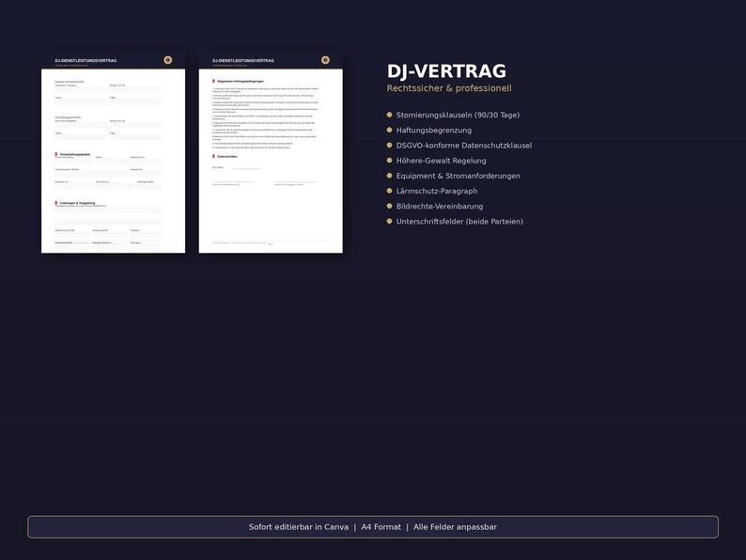Click the 'Unterschriften' heading on second page
Image resolution: width=746 pixels, height=560 pixels.
tap(227, 157)
